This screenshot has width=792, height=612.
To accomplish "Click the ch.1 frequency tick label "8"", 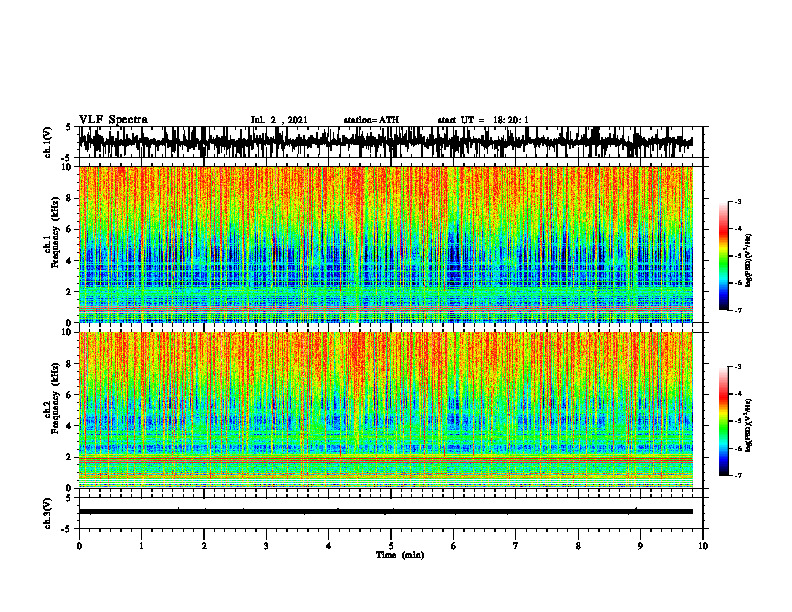I will (x=70, y=198).
